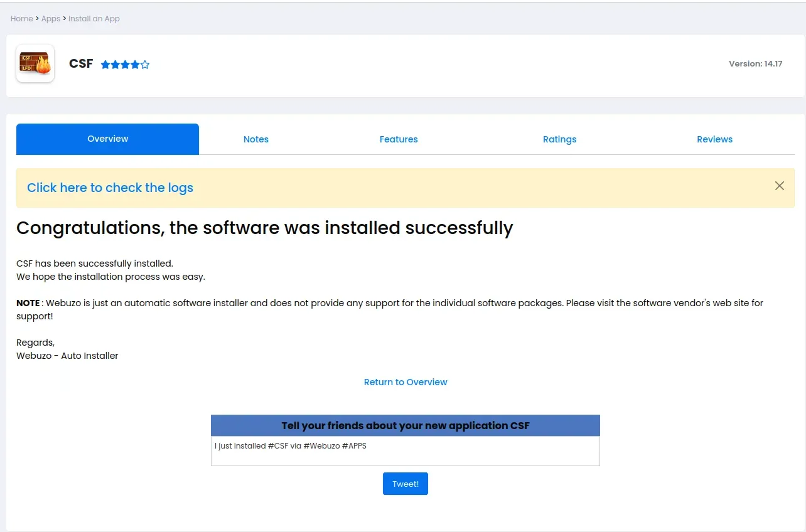Click the Version: 14.17 label

click(755, 63)
